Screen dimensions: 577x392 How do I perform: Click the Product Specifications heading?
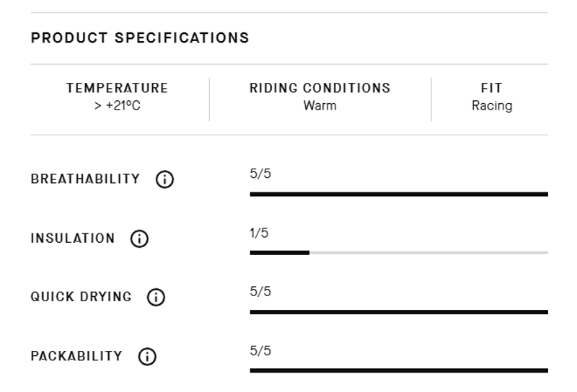pyautogui.click(x=140, y=38)
